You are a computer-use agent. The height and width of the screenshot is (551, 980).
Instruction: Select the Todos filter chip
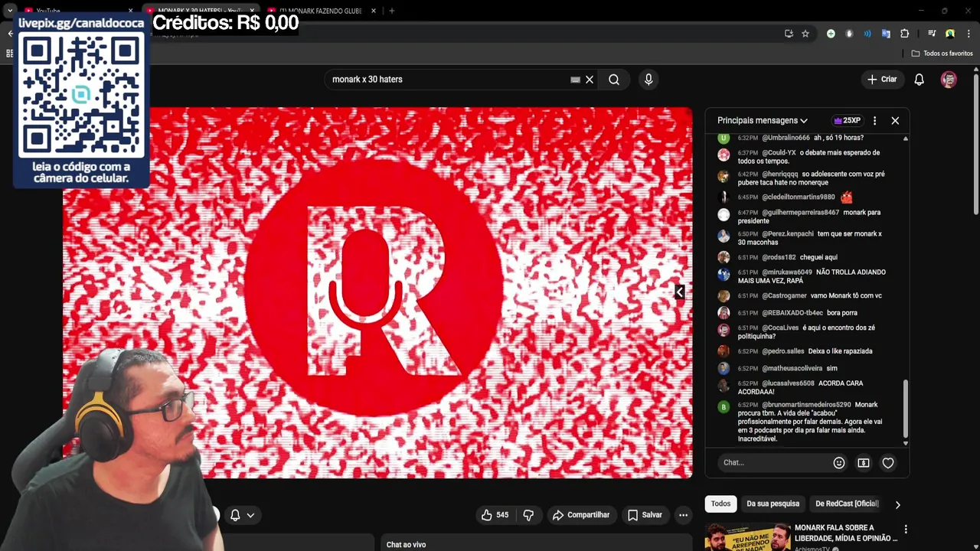[720, 504]
